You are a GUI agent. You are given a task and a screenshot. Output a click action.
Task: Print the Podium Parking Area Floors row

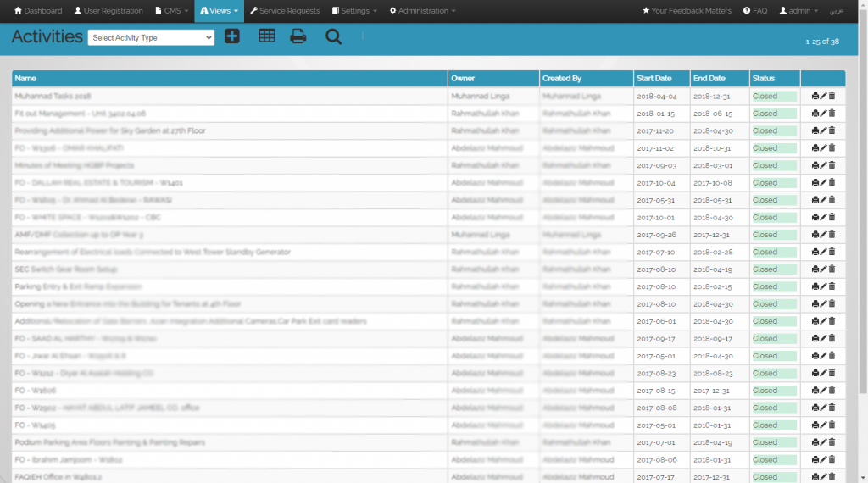click(815, 442)
